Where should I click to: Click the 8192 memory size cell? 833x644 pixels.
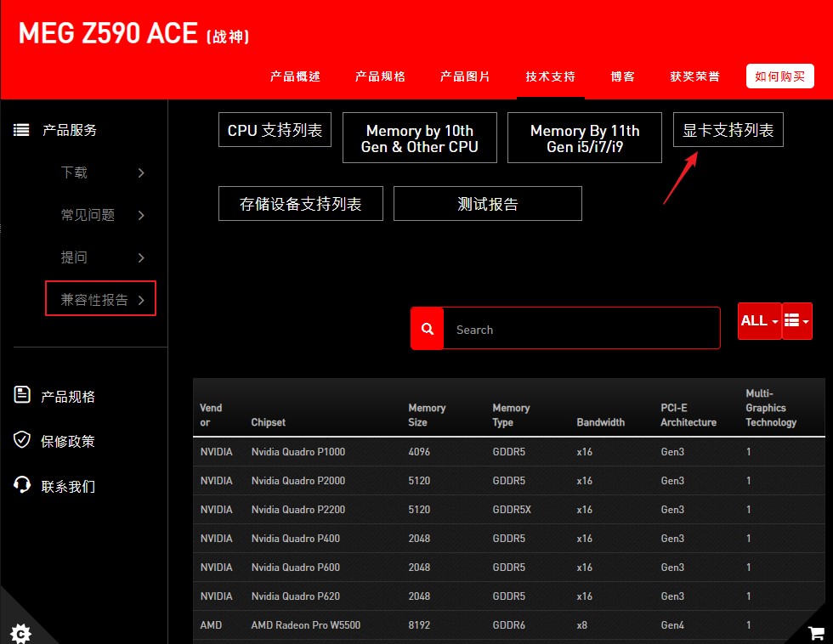(x=419, y=625)
